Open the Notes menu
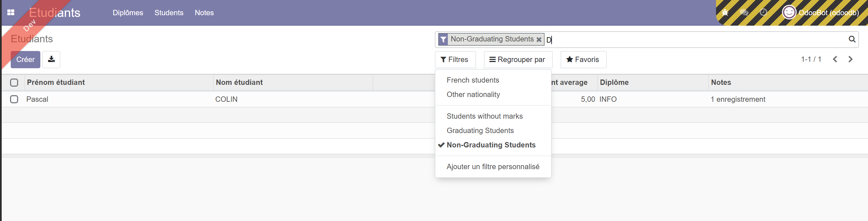This screenshot has height=221, width=868. (x=204, y=13)
